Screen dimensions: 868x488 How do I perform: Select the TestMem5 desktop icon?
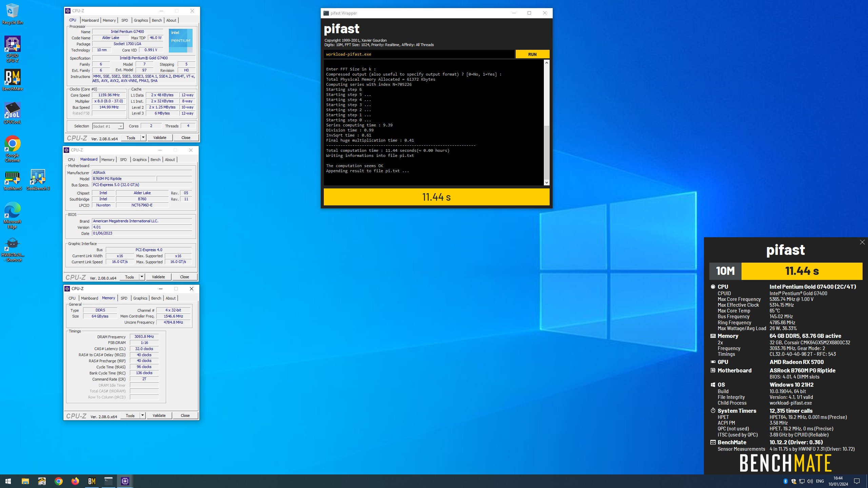12,180
